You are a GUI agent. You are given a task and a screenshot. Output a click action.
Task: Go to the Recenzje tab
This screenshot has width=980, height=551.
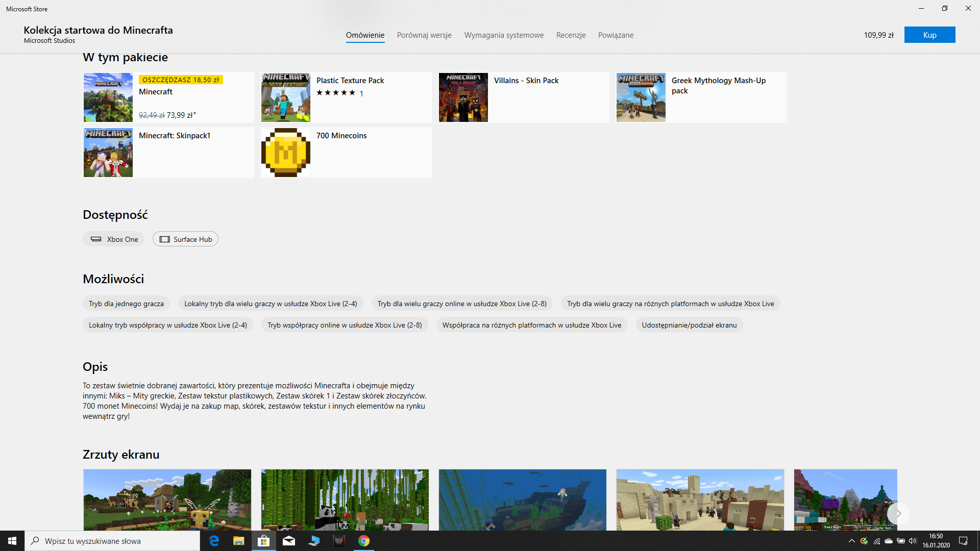click(x=571, y=35)
